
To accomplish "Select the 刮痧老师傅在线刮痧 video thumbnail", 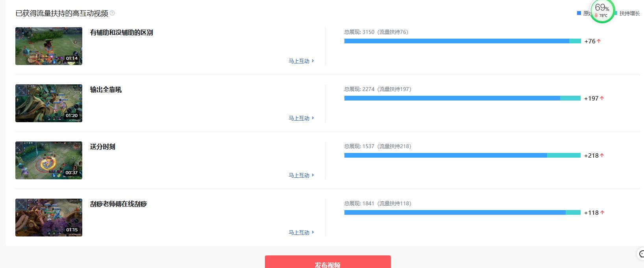I will pyautogui.click(x=49, y=218).
